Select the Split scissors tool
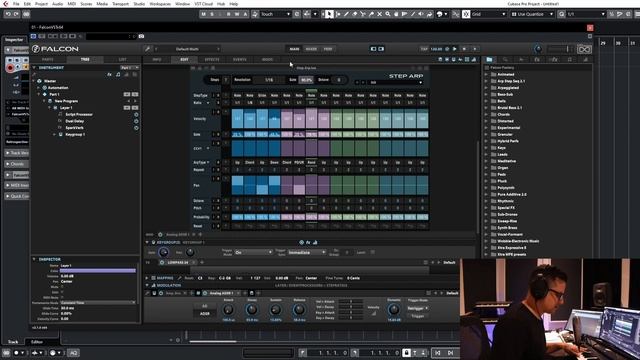Screen dimensions: 640x360 click(363, 14)
